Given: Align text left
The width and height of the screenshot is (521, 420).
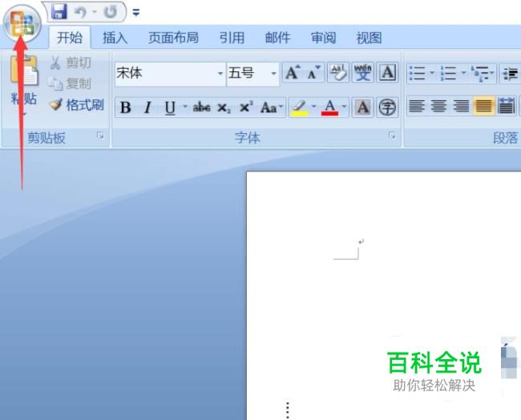Looking at the screenshot, I should [x=417, y=107].
